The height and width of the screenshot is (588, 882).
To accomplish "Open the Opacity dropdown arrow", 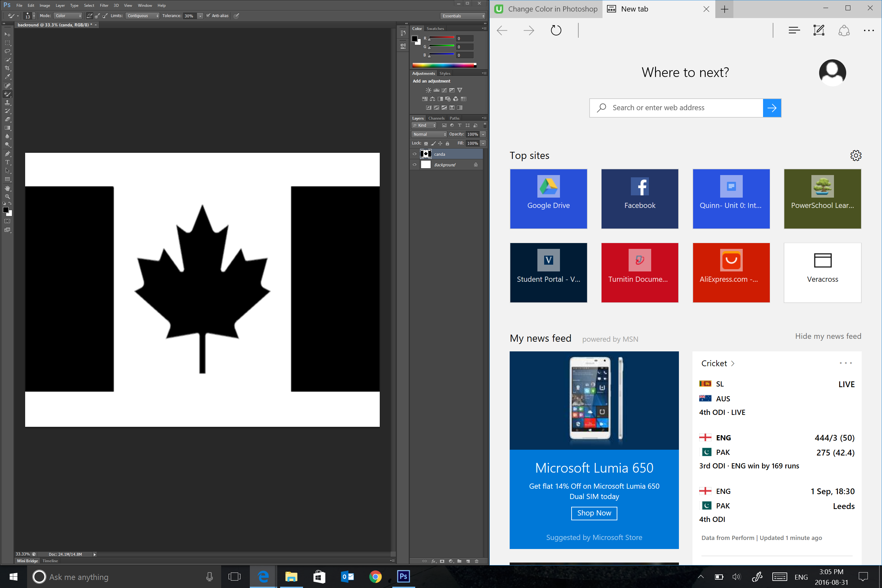I will 483,134.
